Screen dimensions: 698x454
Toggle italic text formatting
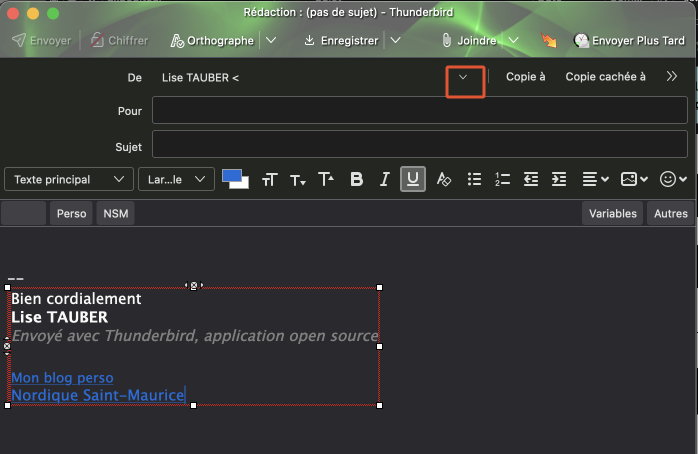(x=384, y=180)
